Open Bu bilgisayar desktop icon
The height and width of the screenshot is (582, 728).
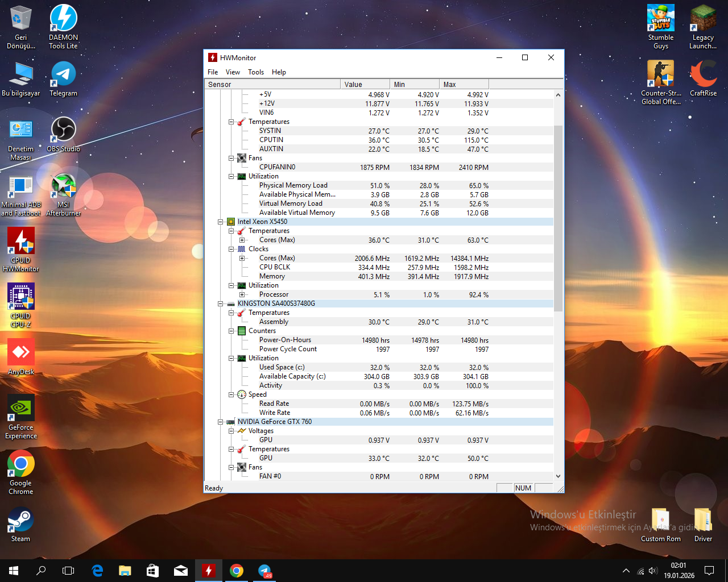click(x=20, y=78)
